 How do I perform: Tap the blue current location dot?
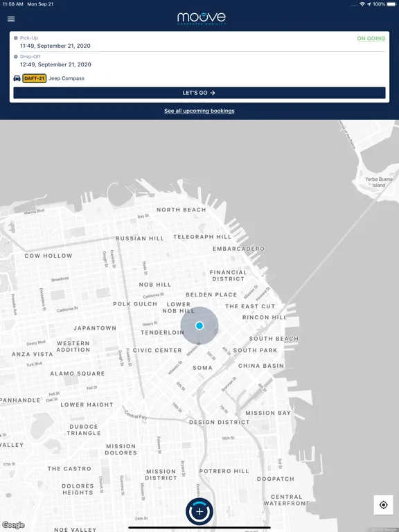coord(199,326)
